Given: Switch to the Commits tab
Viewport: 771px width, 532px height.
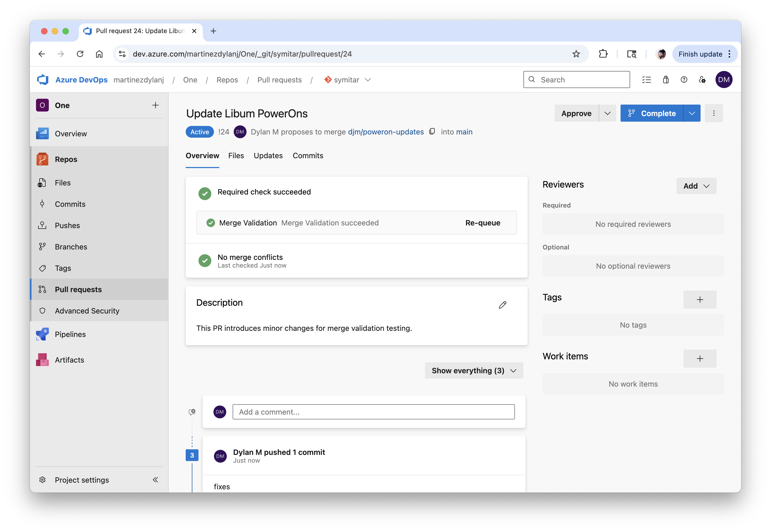Looking at the screenshot, I should [x=308, y=156].
